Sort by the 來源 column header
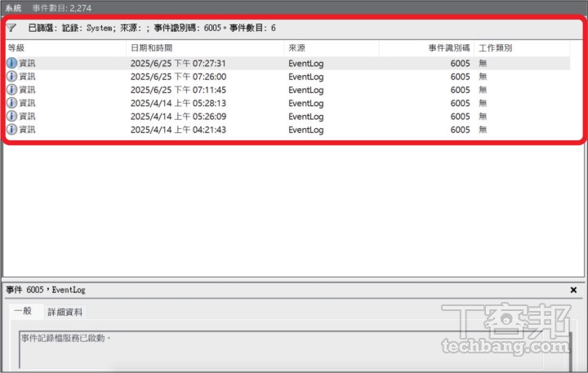 pos(296,48)
